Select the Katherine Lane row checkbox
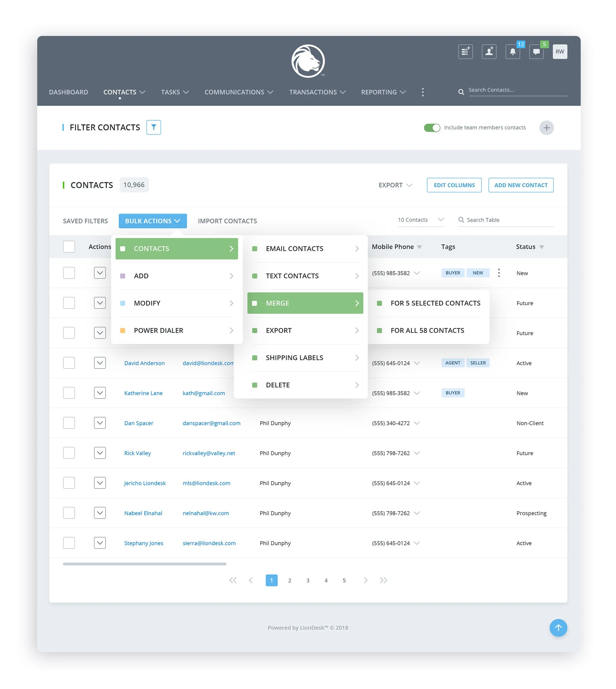The height and width of the screenshot is (689, 616). tap(69, 393)
